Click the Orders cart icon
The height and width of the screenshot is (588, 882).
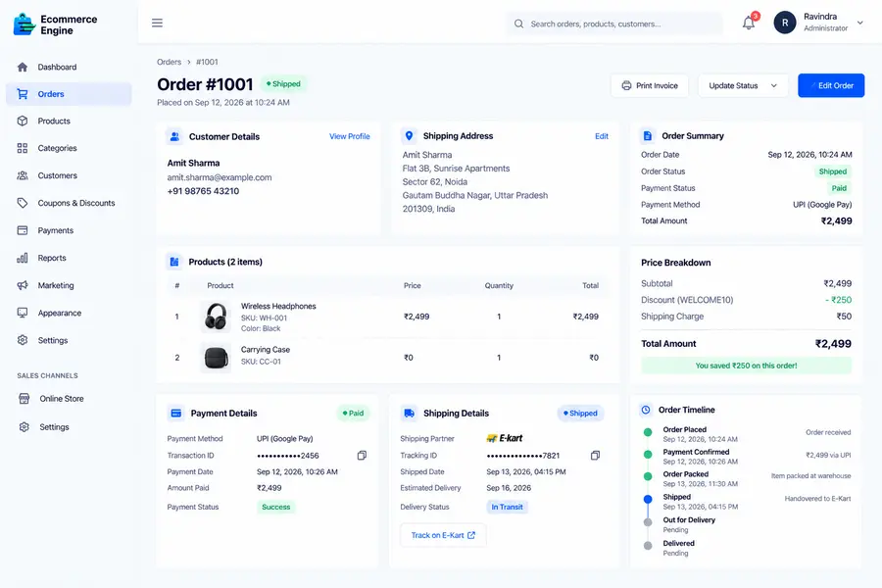click(x=23, y=94)
